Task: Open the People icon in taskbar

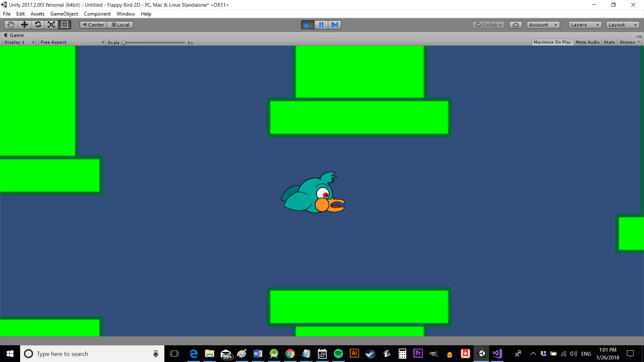Action: [x=518, y=354]
